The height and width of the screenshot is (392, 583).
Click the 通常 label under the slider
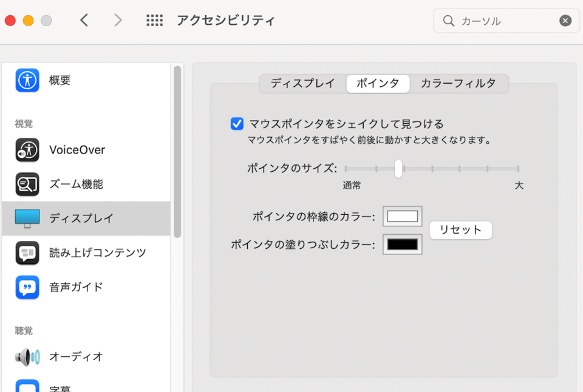coord(352,186)
